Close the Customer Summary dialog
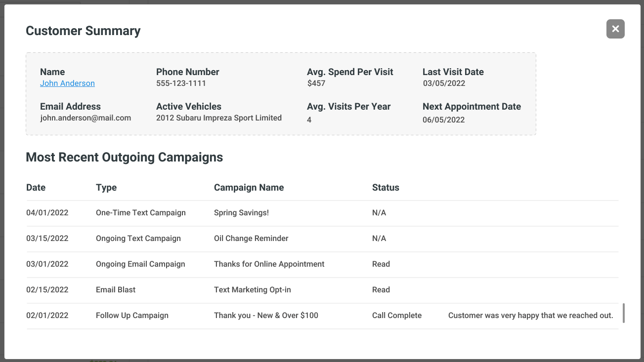Viewport: 644px width, 362px height. click(x=615, y=29)
